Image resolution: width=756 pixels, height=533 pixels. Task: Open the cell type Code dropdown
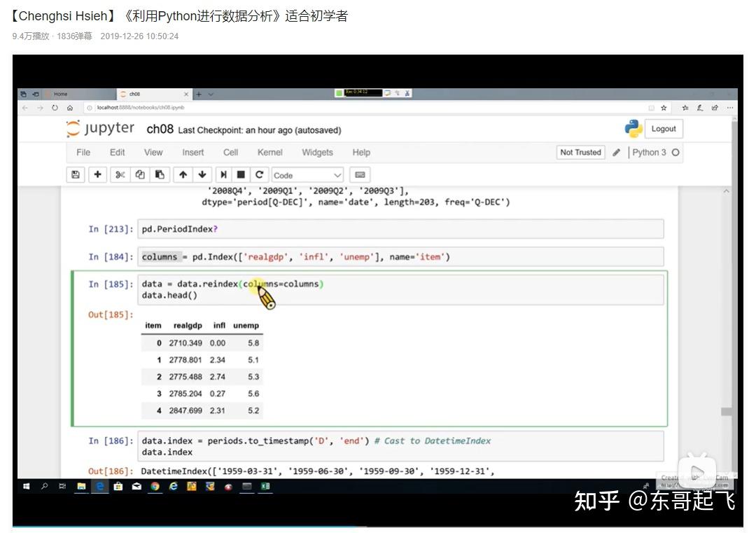pyautogui.click(x=307, y=175)
